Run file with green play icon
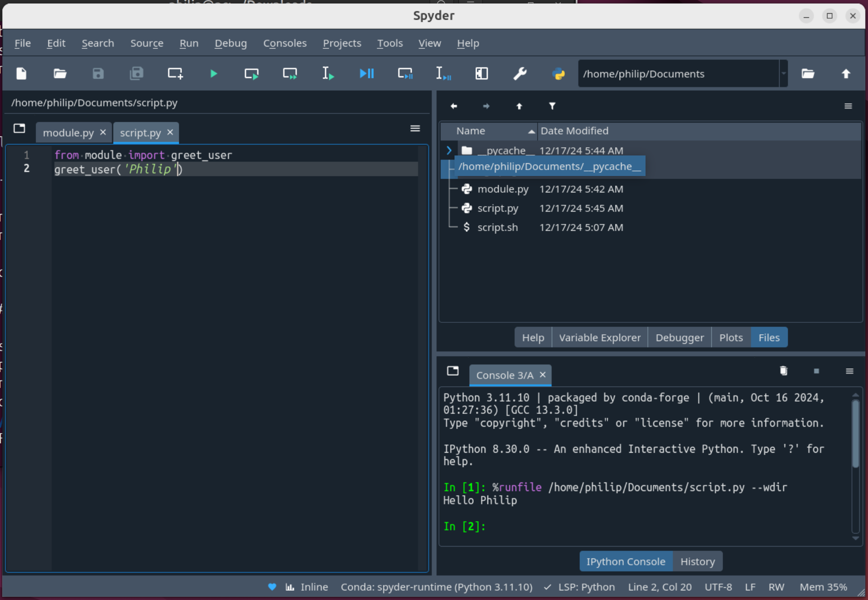 point(213,73)
